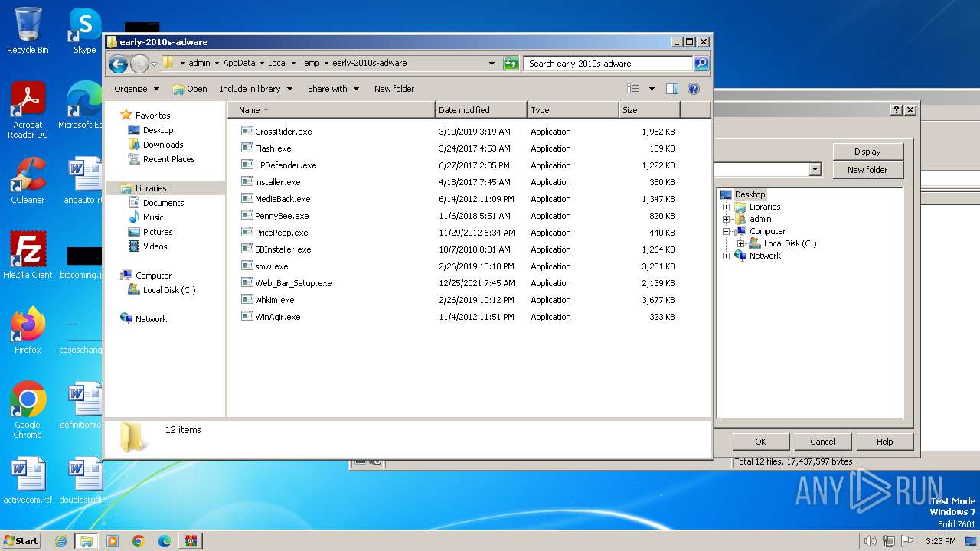Select PricePeep.exe file
Viewport: 980px width, 551px height.
(x=281, y=233)
